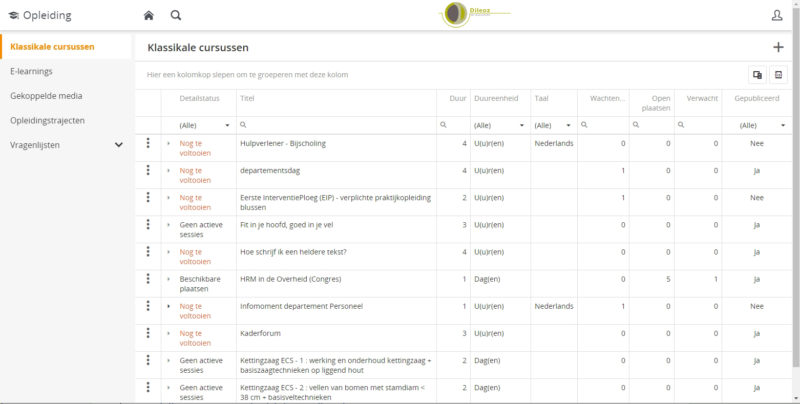Open row menu for Hulpverlener - Bijscholing
This screenshot has height=404, width=800.
[x=148, y=144]
